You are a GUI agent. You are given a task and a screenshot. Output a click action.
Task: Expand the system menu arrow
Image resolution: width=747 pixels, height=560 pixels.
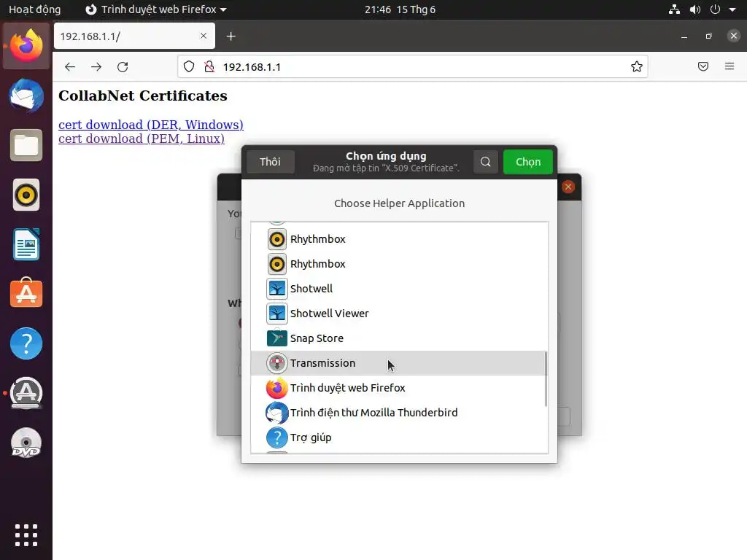732,9
